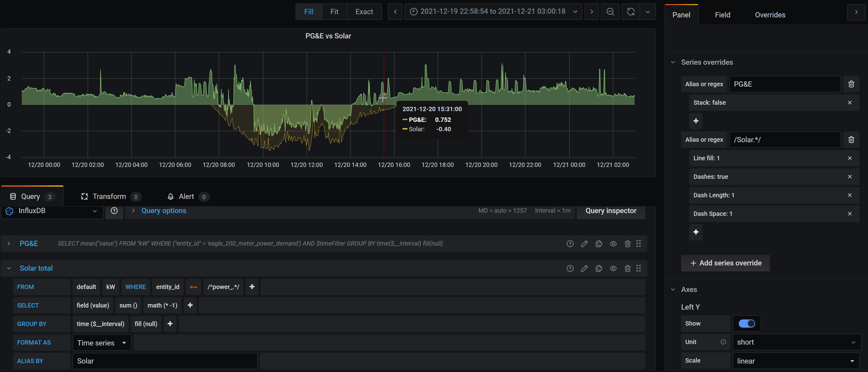Delete the PG&E series override

coord(851,84)
